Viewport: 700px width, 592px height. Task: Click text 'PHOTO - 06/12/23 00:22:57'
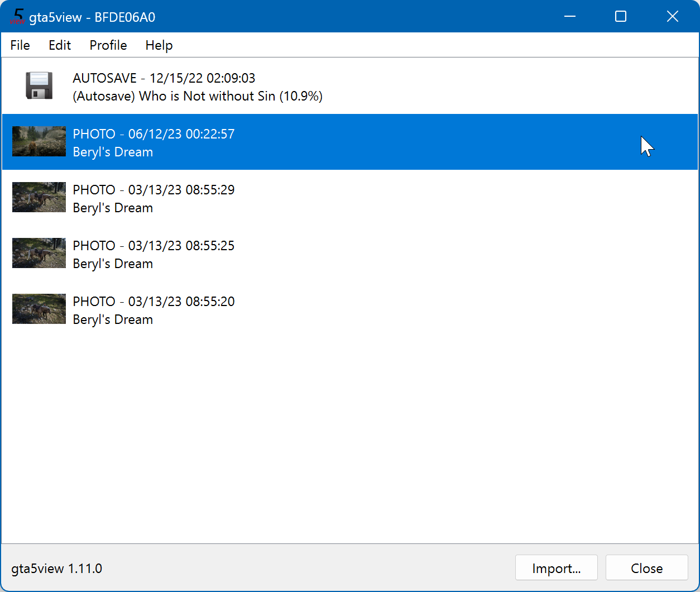pos(154,134)
